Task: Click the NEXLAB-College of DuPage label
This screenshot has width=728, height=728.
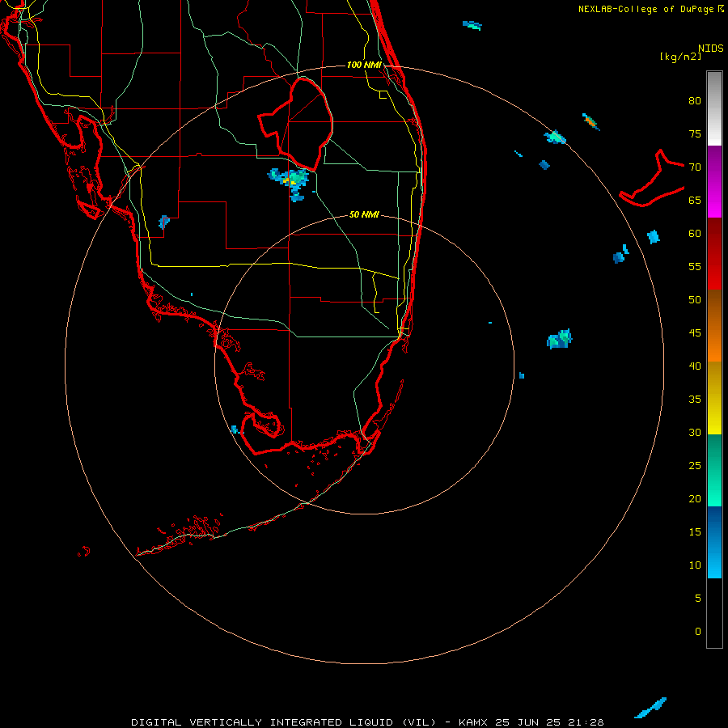Action: click(x=646, y=9)
